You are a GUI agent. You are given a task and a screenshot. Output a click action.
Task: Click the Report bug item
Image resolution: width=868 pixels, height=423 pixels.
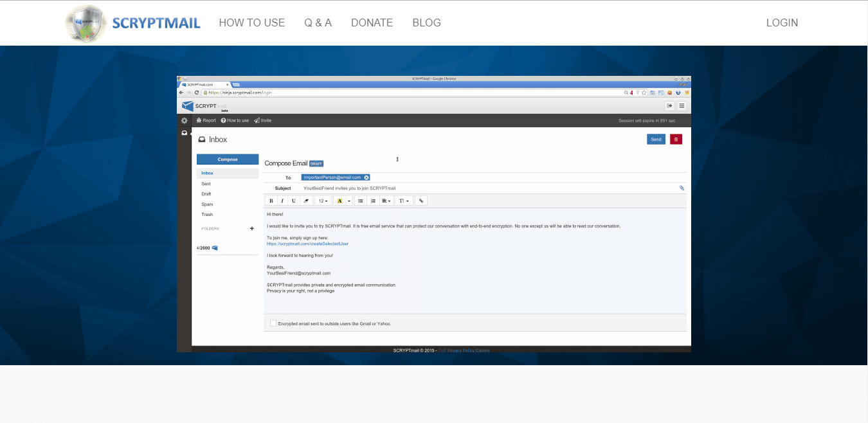click(206, 120)
